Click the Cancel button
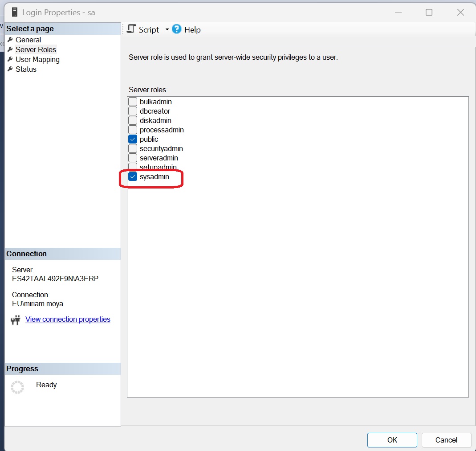The width and height of the screenshot is (476, 451). click(446, 440)
